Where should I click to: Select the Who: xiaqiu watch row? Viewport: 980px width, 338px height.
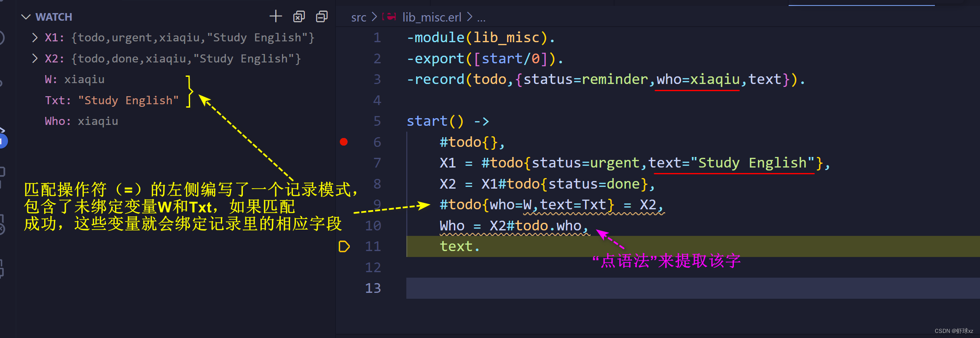tap(81, 121)
